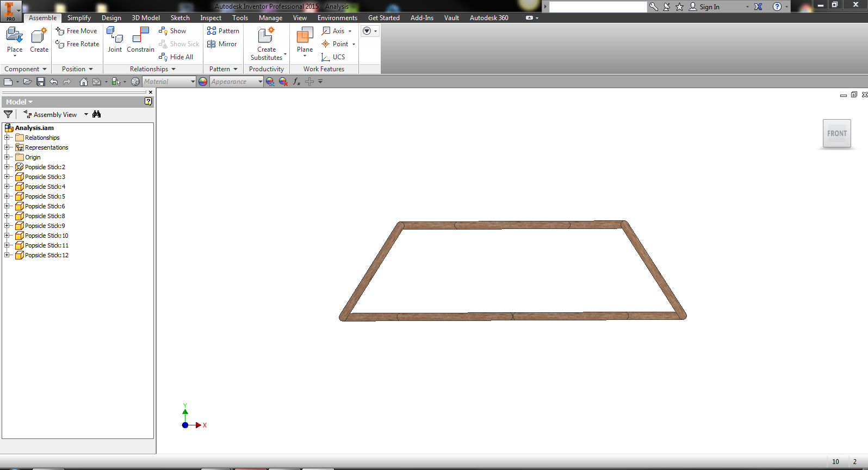
Task: Click the Place component tool
Action: [x=15, y=40]
